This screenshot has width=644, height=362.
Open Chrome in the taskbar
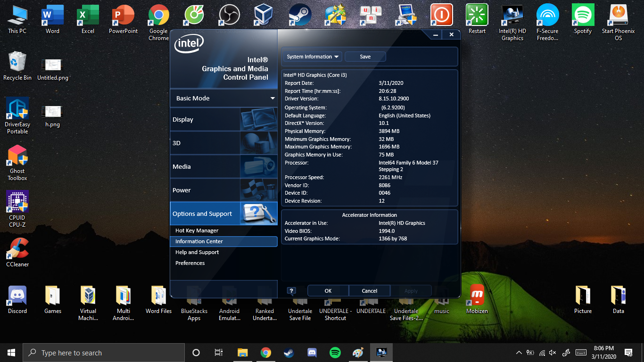click(x=265, y=353)
